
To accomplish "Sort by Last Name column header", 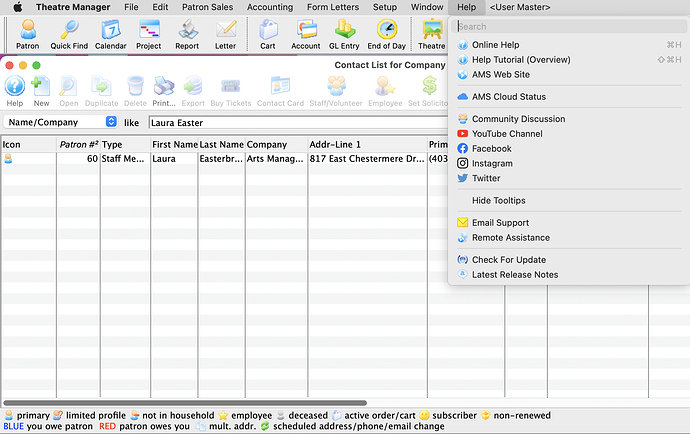I will point(221,144).
